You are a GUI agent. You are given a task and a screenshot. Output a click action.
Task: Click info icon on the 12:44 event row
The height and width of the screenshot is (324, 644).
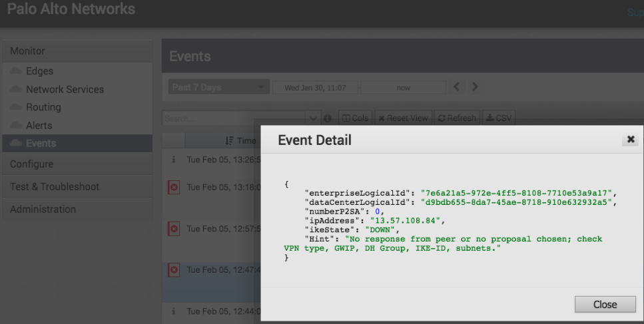pos(173,311)
